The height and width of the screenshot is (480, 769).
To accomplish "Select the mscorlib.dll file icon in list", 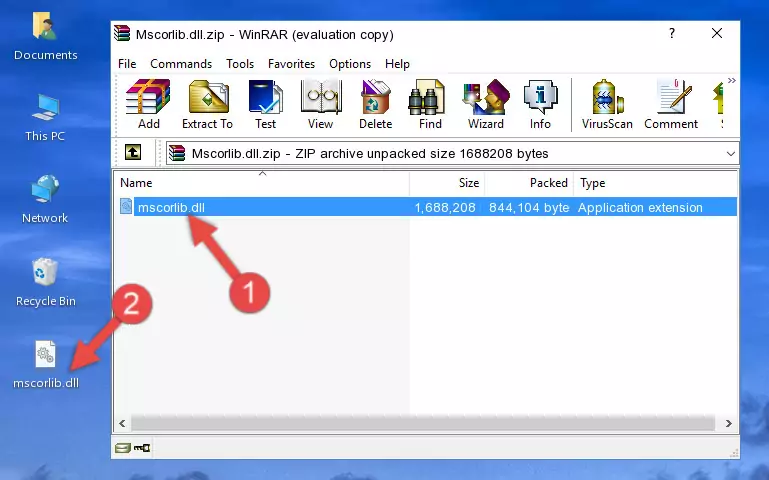I will tap(126, 207).
